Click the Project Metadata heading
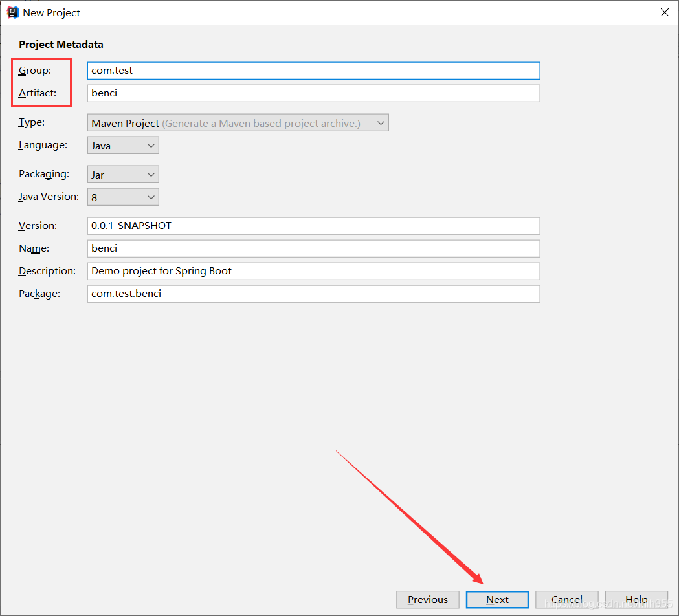This screenshot has height=616, width=679. point(61,45)
